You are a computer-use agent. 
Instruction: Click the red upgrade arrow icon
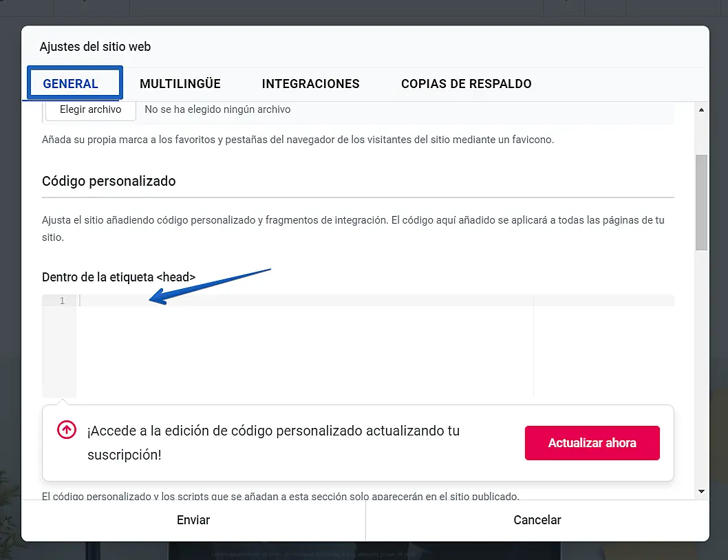point(66,430)
